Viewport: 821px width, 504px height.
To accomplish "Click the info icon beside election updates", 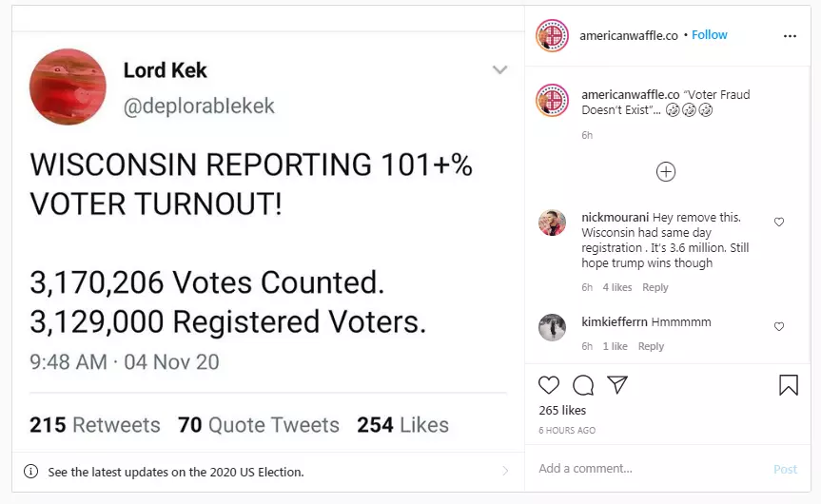I will pyautogui.click(x=30, y=472).
